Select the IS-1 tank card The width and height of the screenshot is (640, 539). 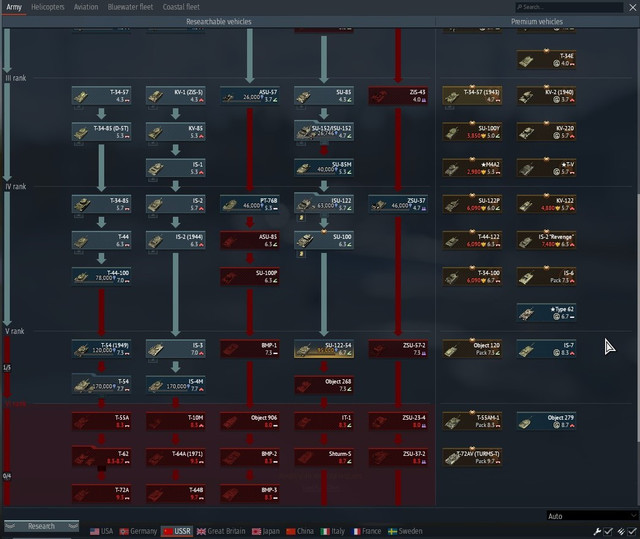176,168
